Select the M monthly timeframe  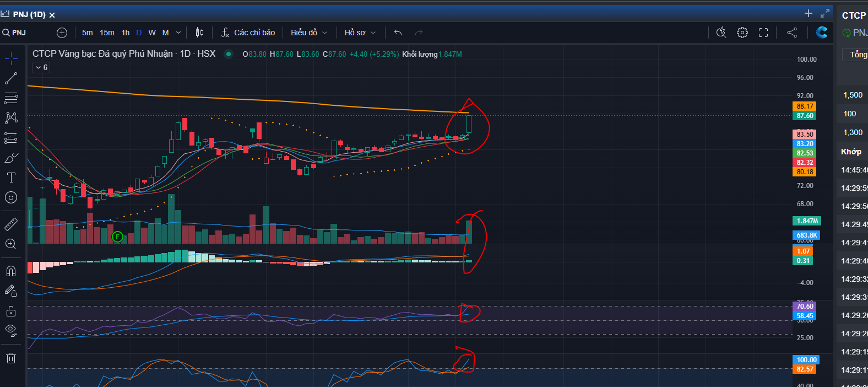165,33
